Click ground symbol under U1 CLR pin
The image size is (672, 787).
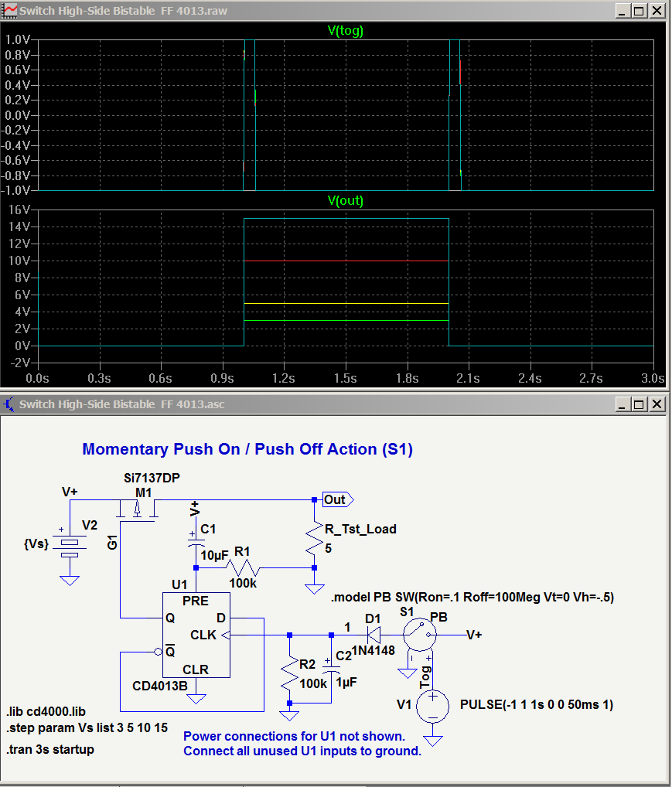point(196,699)
